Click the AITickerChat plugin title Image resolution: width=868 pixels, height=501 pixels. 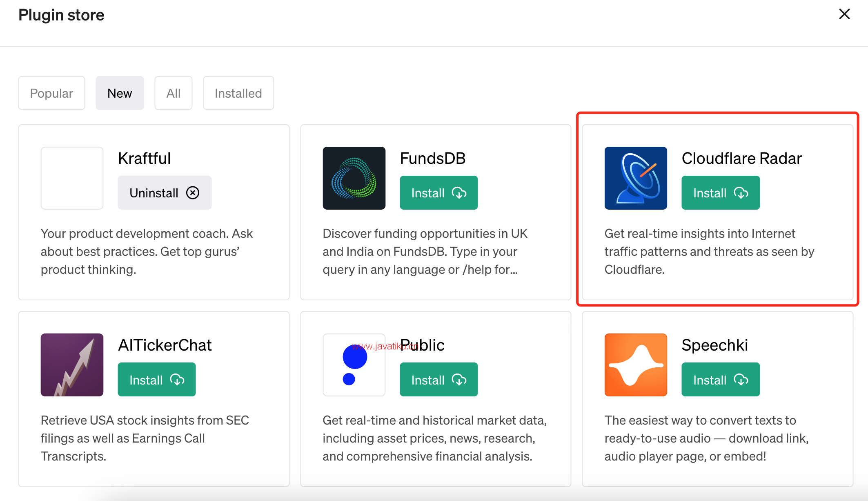pos(165,345)
